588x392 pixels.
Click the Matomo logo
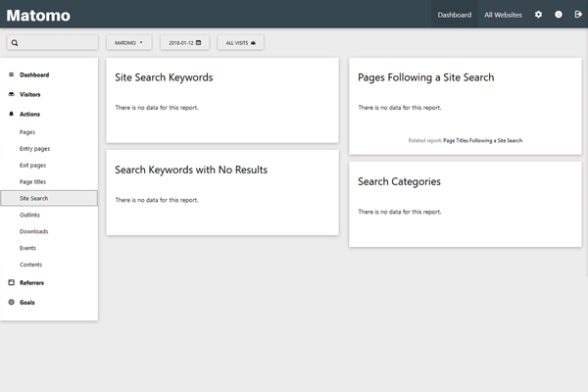(x=38, y=15)
